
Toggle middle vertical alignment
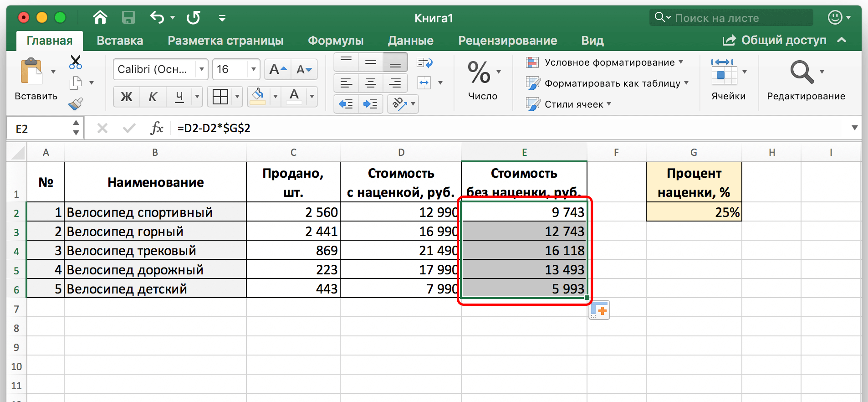pyautogui.click(x=371, y=62)
